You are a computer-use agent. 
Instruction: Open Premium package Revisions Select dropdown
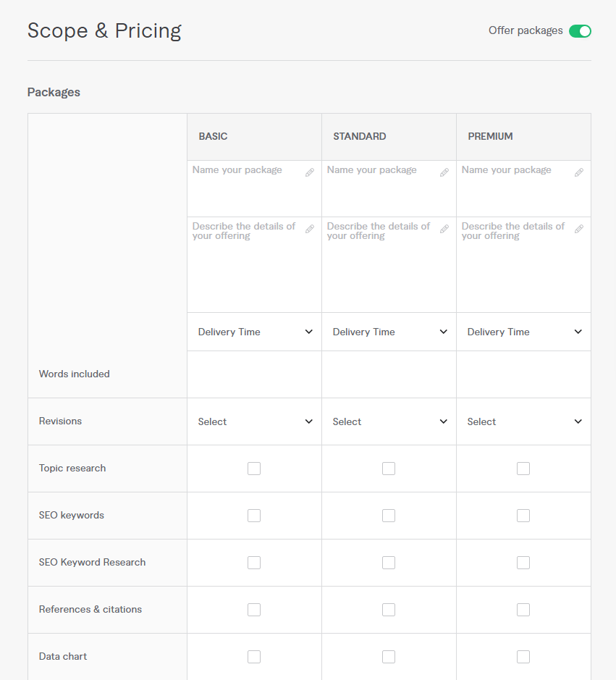(524, 421)
